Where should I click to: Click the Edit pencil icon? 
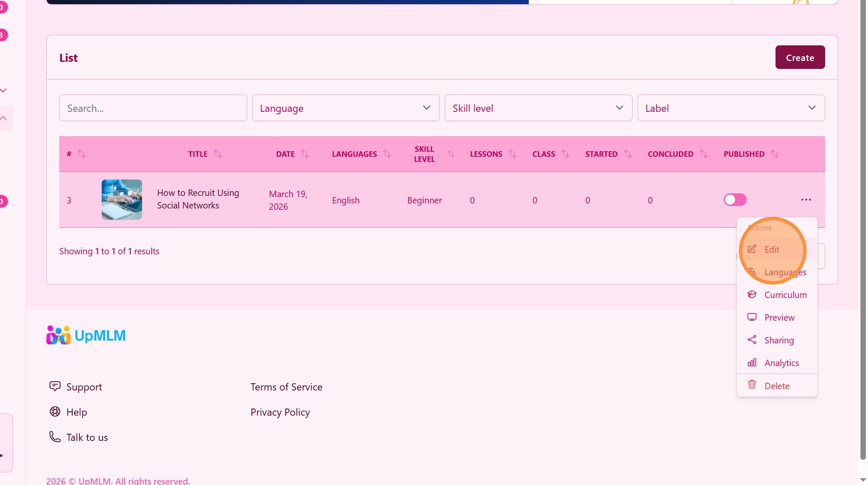(752, 249)
